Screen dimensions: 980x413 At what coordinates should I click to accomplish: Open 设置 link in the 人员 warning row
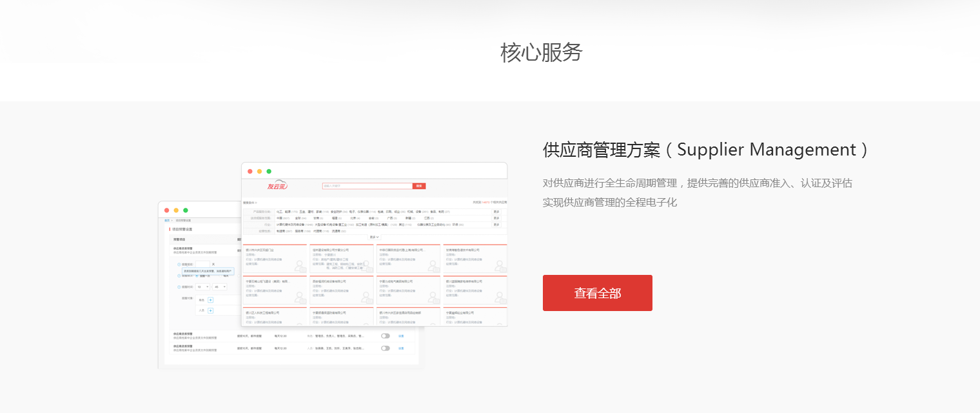(401, 348)
